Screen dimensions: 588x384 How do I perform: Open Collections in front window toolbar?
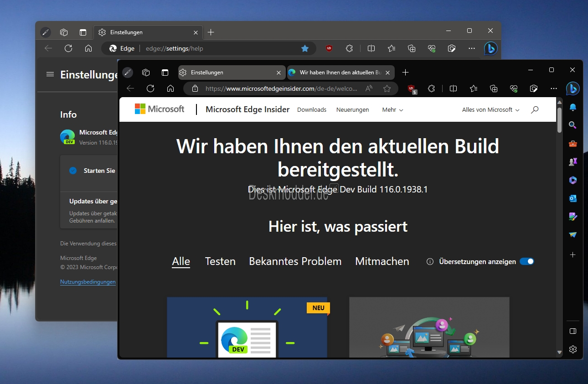point(494,88)
